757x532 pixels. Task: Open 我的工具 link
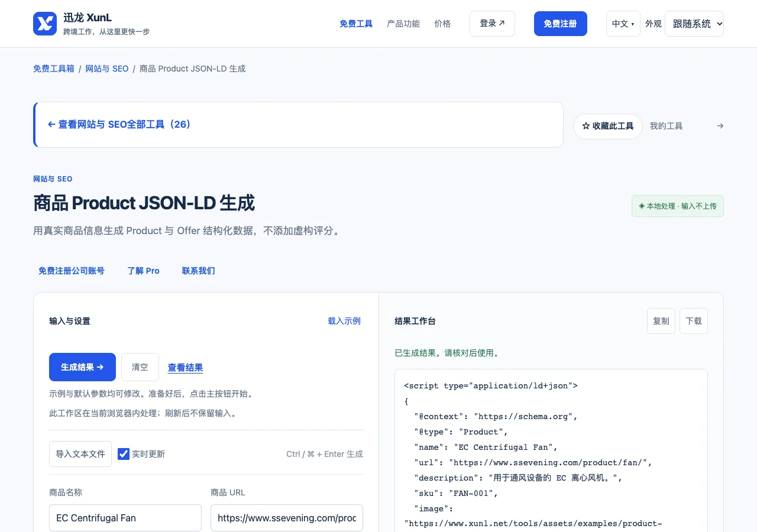pos(667,126)
